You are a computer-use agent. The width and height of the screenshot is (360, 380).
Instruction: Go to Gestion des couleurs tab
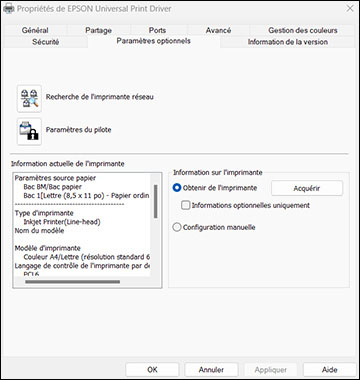[303, 30]
